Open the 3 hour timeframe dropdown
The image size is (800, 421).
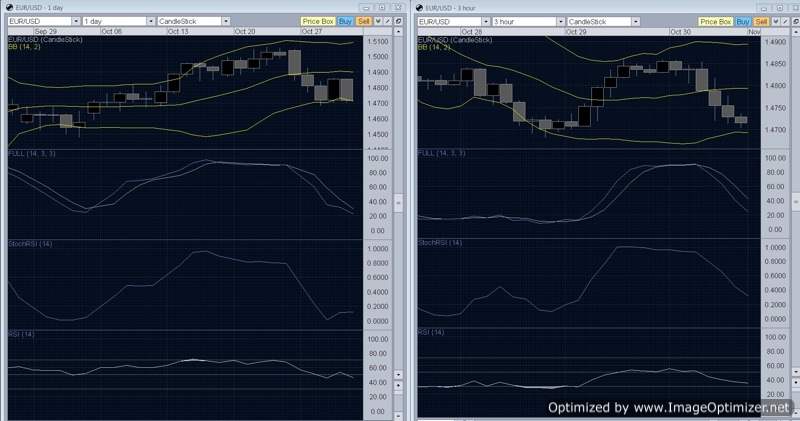pos(561,22)
